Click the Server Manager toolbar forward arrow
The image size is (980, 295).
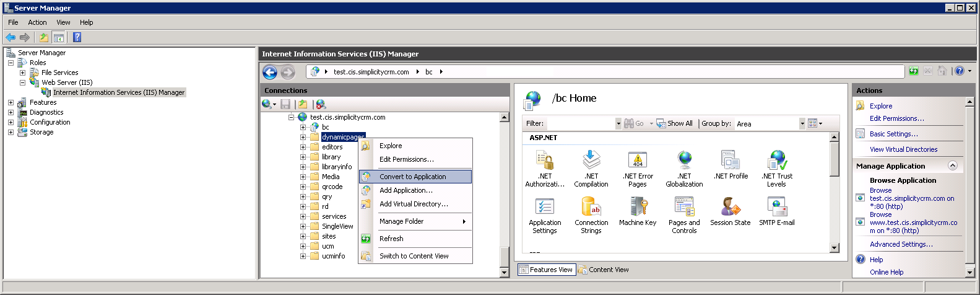[x=25, y=37]
